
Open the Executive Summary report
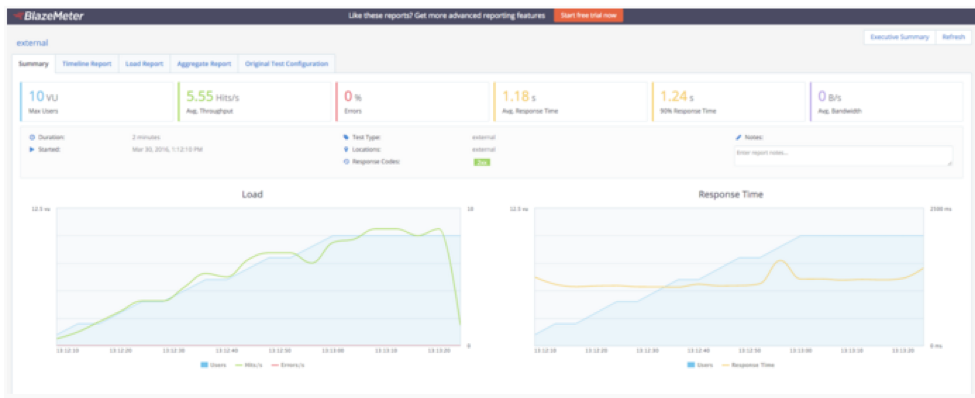899,37
